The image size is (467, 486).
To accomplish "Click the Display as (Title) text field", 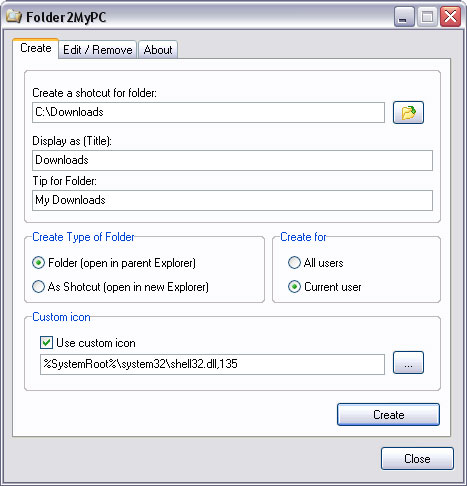I will (232, 160).
